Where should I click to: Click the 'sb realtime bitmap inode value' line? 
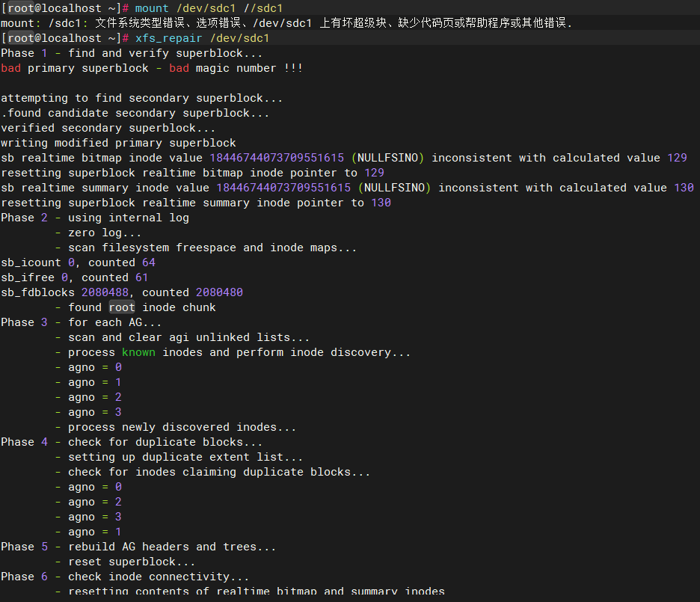pyautogui.click(x=344, y=158)
